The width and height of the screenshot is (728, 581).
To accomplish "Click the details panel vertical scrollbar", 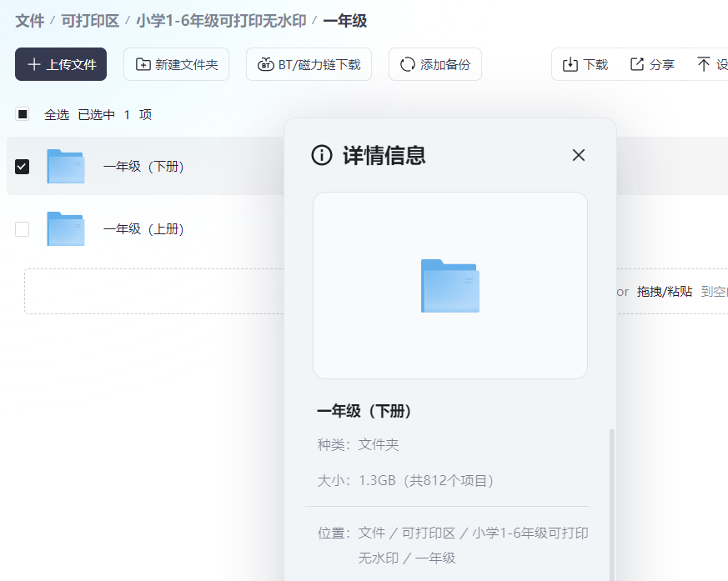I will pyautogui.click(x=611, y=500).
